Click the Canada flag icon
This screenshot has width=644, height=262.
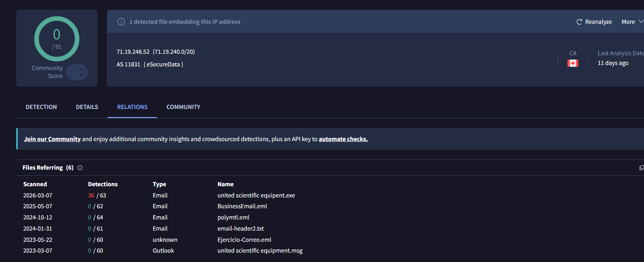(x=573, y=63)
